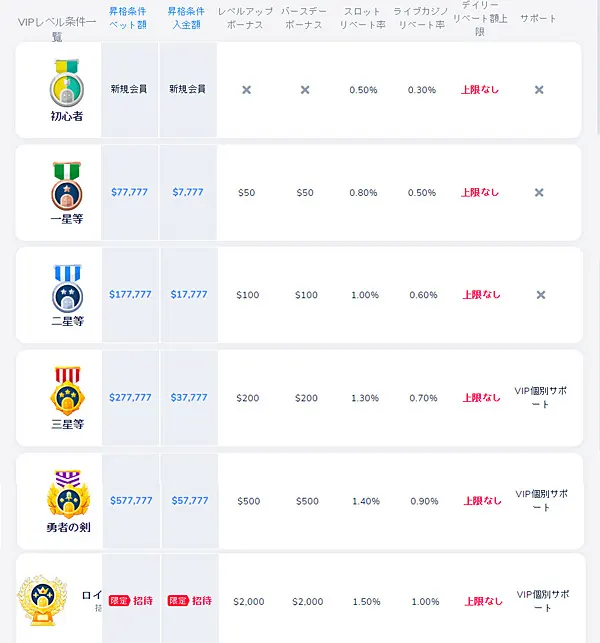Click the 初心者 birthday bonus X mark

coord(305,90)
